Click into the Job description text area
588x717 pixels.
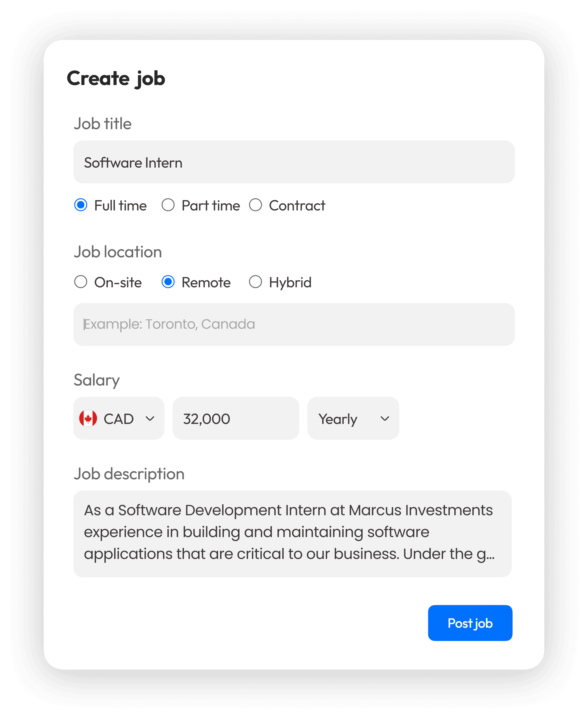(292, 534)
